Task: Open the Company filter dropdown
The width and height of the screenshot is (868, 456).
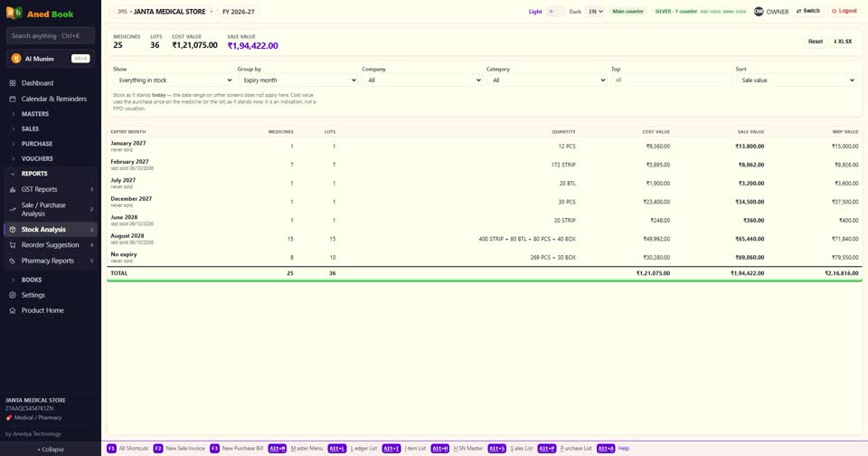Action: [422, 81]
